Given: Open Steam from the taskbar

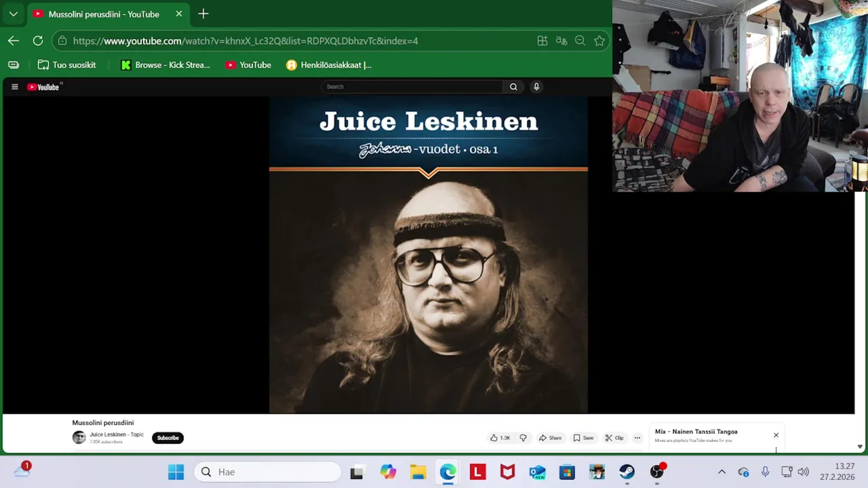Looking at the screenshot, I should (x=627, y=472).
